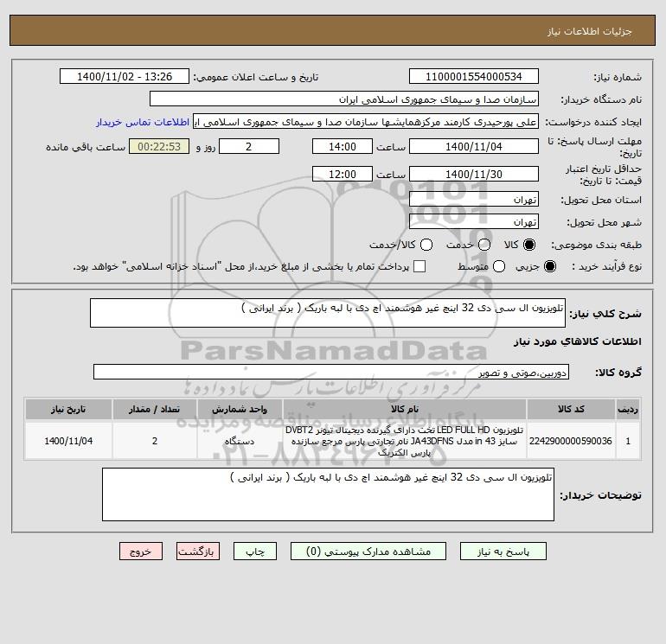Click the تعداد / مقدار column header
666x644 pixels.
(x=155, y=409)
